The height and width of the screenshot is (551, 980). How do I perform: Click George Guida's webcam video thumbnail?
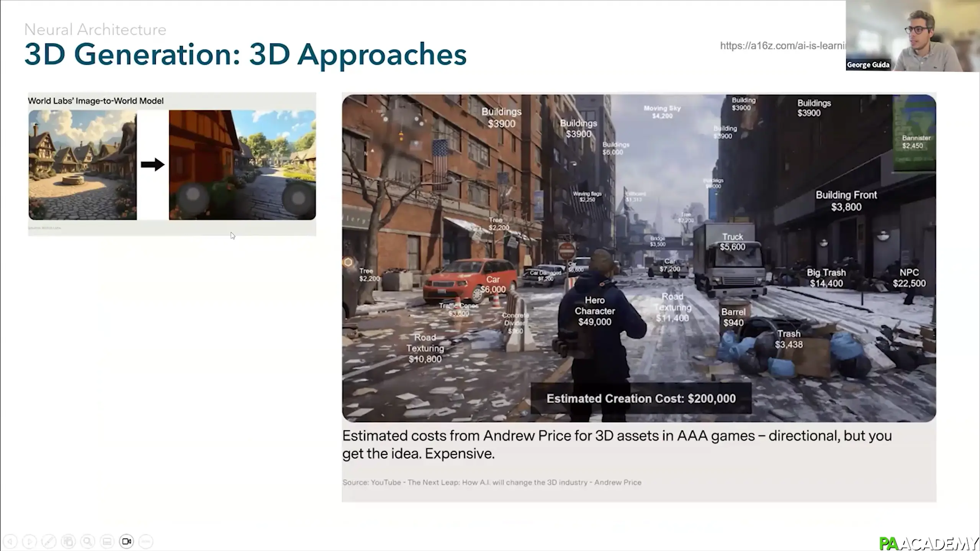[913, 36]
